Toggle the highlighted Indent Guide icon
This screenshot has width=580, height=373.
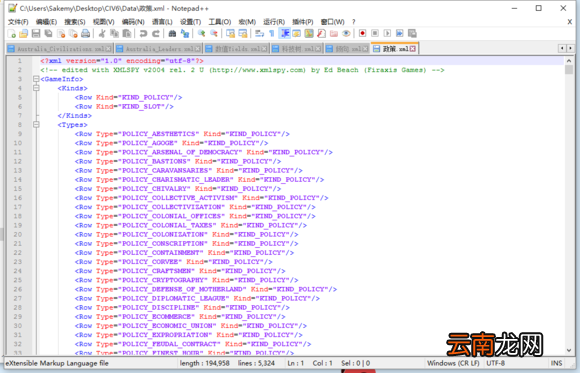284,34
